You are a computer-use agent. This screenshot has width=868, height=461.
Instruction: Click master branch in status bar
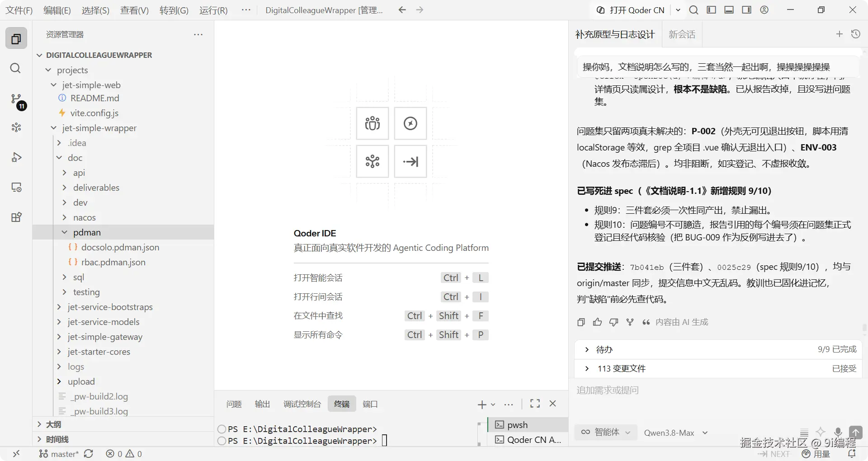tap(59, 454)
